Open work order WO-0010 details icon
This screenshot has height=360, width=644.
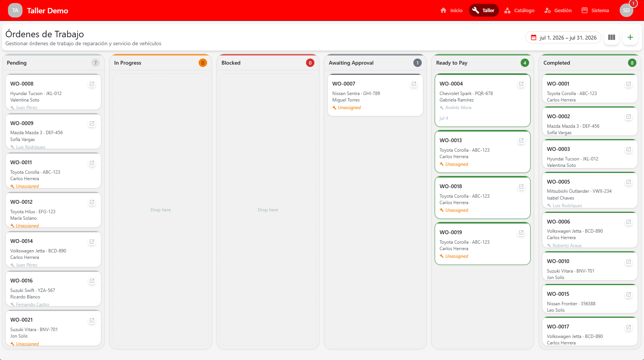tap(628, 262)
